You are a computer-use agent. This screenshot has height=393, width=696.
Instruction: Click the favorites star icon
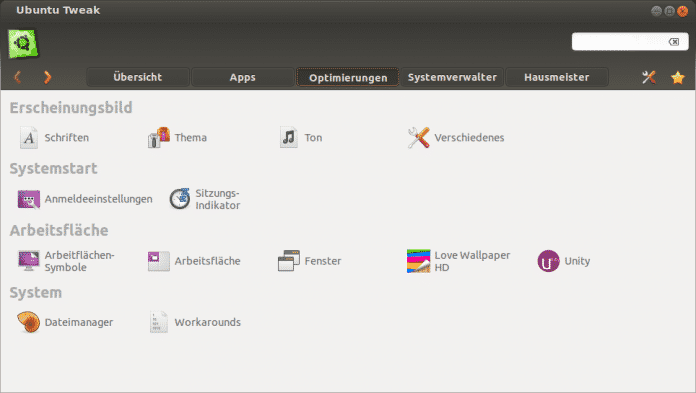[678, 78]
